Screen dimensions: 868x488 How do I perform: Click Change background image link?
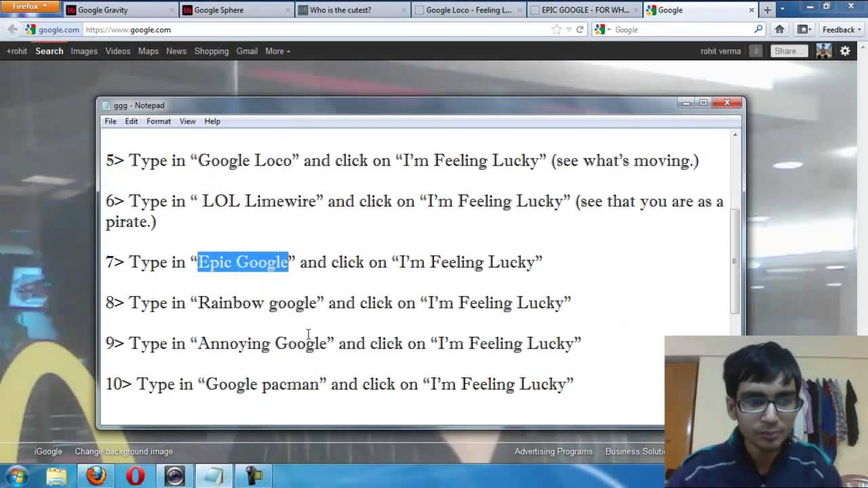123,451
